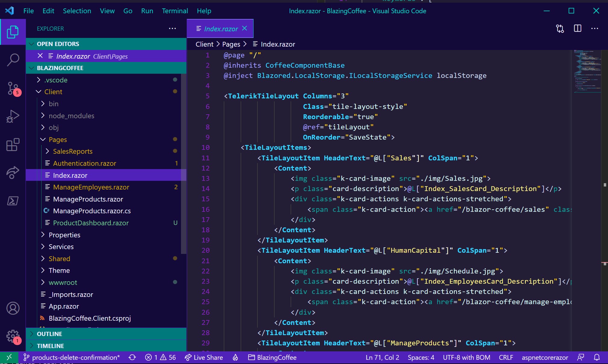Screen dimensions: 608x364
Task: Open Run and Debug view
Action: click(13, 116)
